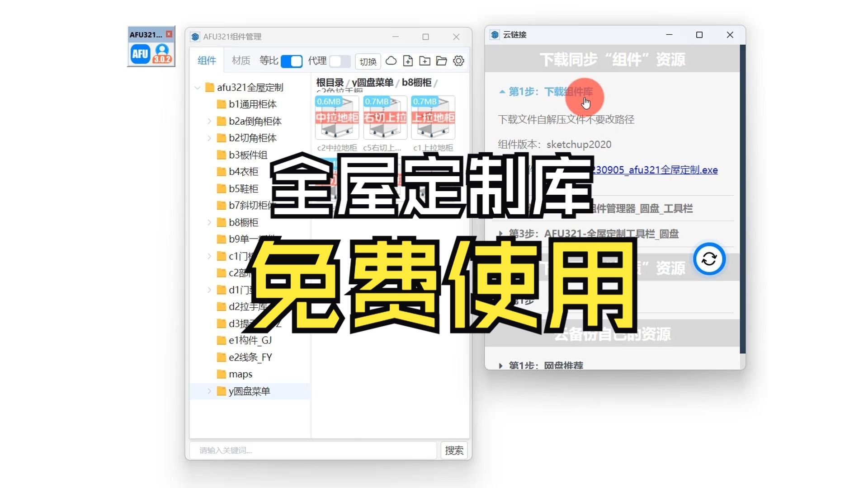The width and height of the screenshot is (868, 488).
Task: Switch to the 材质 tab
Action: point(241,61)
